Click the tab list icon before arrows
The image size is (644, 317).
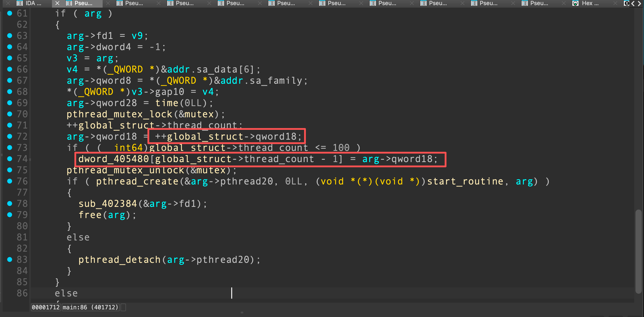point(626,3)
